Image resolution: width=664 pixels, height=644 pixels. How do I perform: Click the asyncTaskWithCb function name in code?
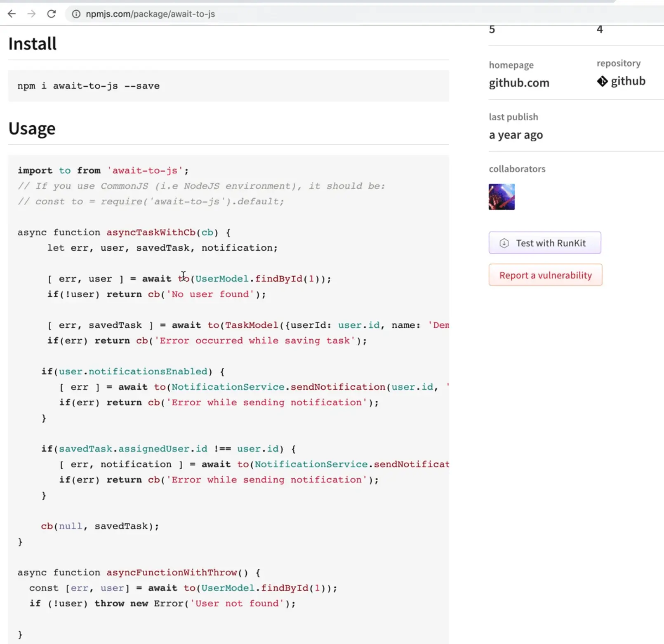click(x=151, y=232)
